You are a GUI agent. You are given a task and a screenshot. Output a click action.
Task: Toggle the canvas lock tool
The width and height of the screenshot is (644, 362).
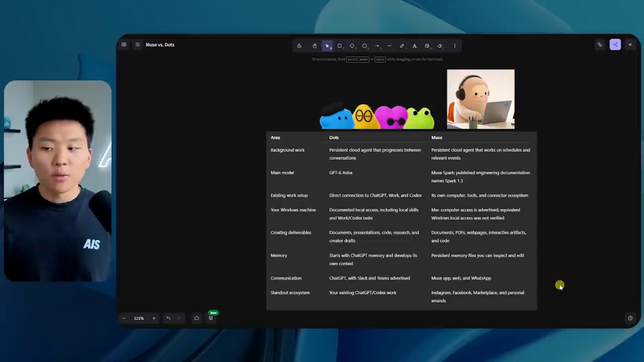299,46
